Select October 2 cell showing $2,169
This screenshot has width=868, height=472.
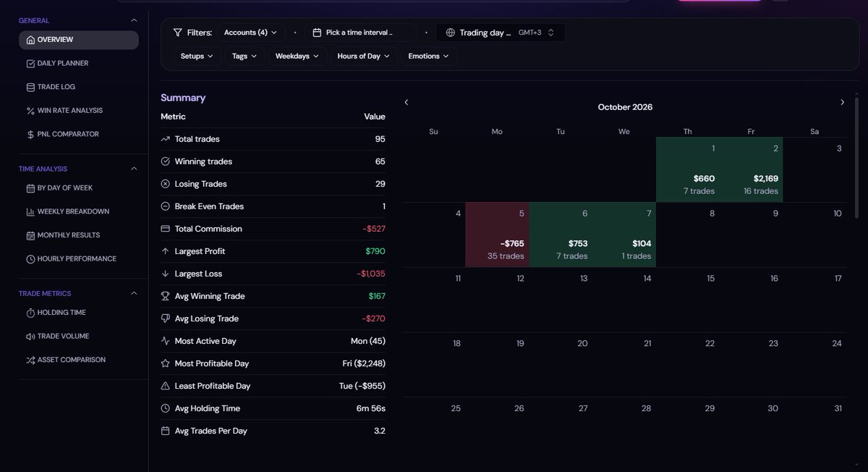coord(752,169)
